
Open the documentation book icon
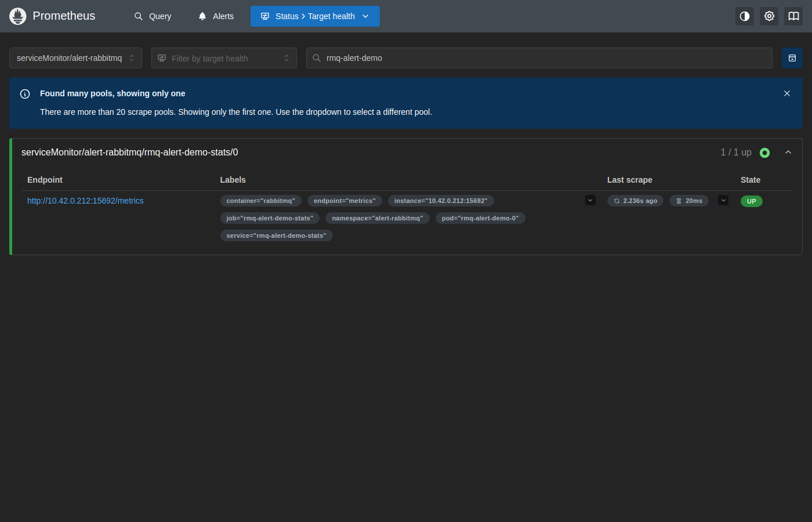[x=793, y=16]
